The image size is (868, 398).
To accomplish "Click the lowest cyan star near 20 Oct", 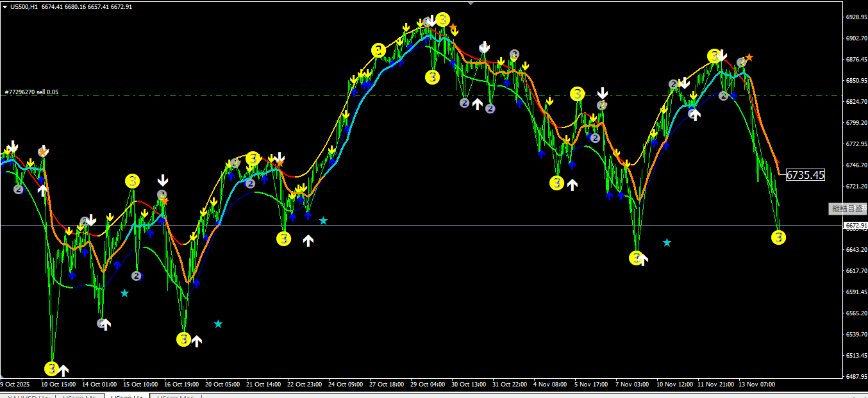I will (218, 324).
